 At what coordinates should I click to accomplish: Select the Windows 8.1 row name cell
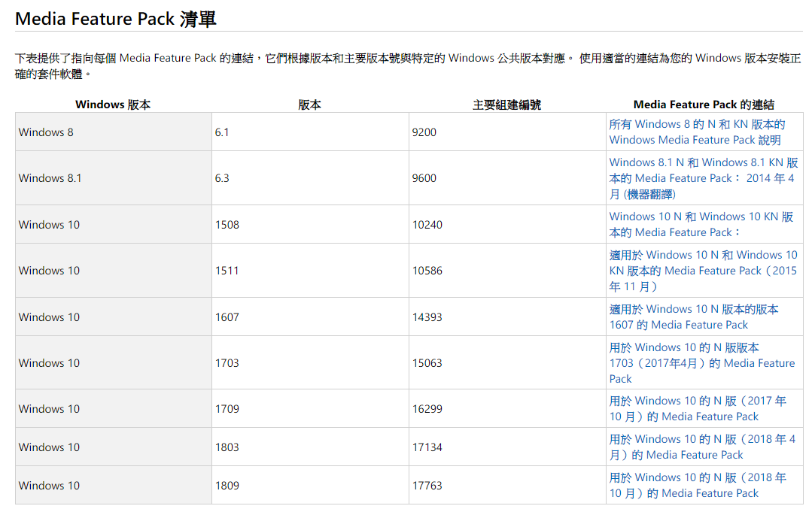coord(114,178)
